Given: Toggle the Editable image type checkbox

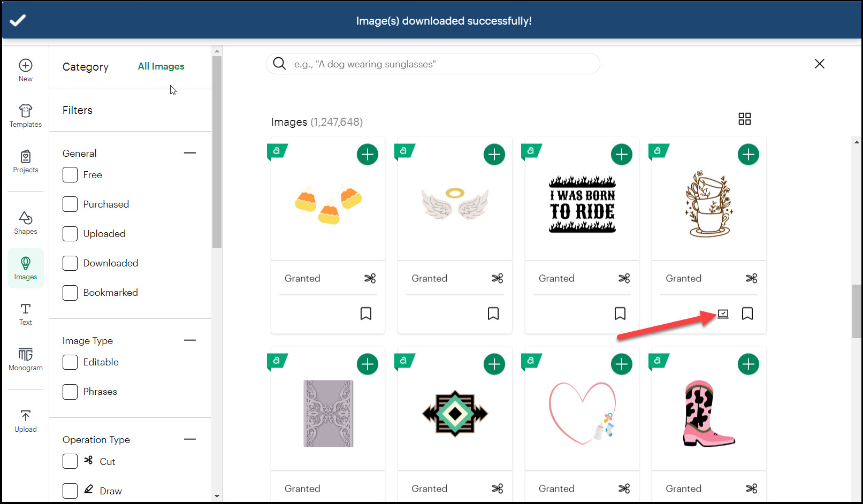Looking at the screenshot, I should pos(70,362).
